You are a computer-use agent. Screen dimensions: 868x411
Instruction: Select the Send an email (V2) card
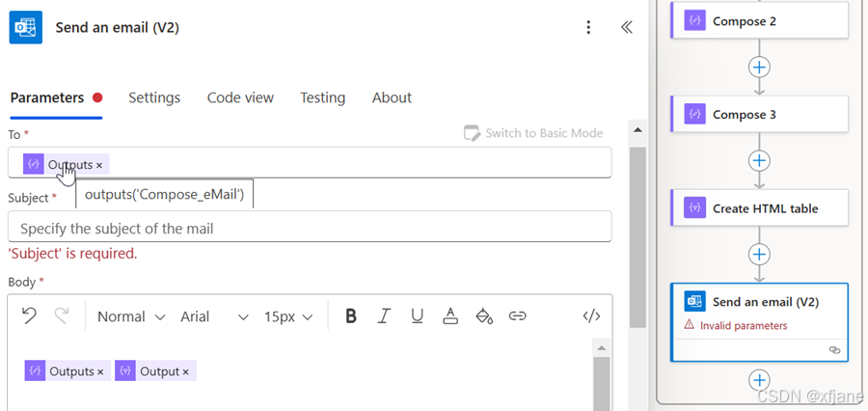760,322
